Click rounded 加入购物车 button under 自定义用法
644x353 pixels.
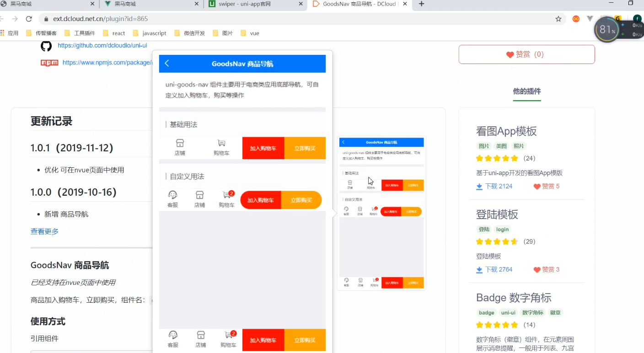pos(260,200)
